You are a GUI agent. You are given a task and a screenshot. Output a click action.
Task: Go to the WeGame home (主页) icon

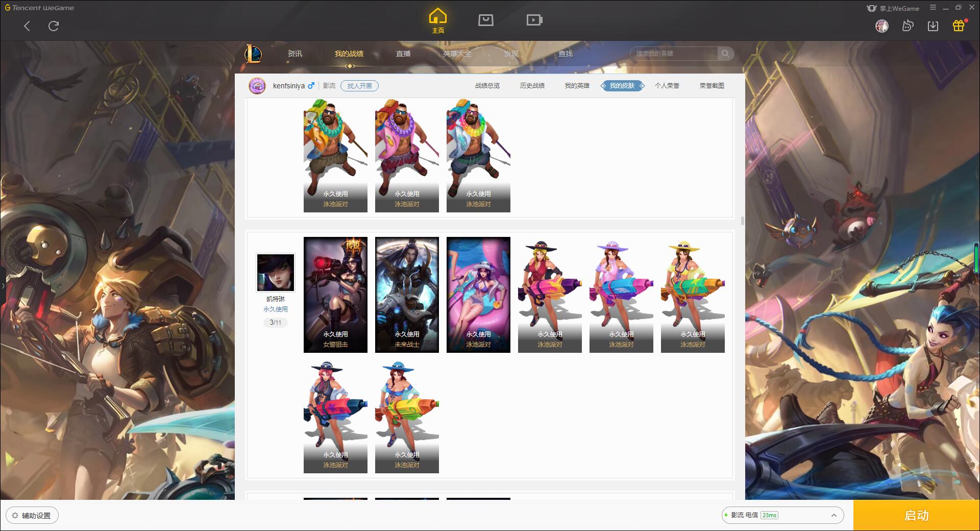point(438,20)
